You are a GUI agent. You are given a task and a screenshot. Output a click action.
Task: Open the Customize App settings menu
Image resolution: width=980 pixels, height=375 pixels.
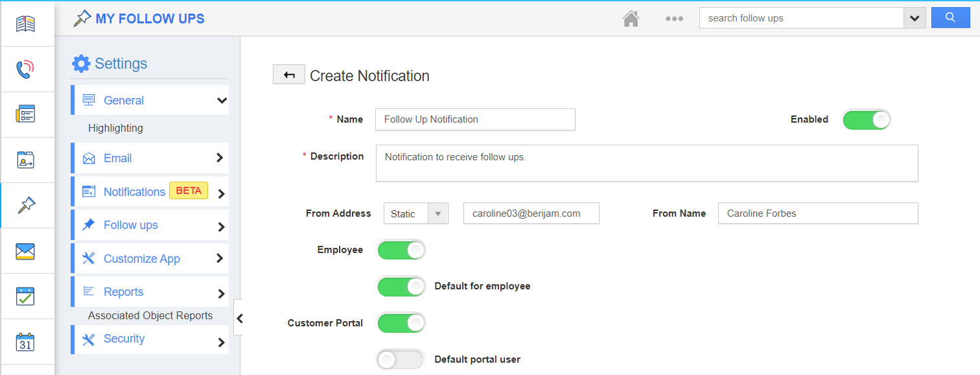[x=150, y=259]
